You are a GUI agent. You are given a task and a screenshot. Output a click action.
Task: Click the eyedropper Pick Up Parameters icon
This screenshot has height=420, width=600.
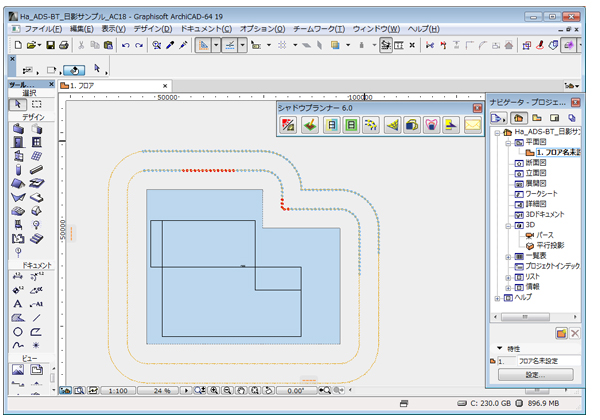pos(170,45)
